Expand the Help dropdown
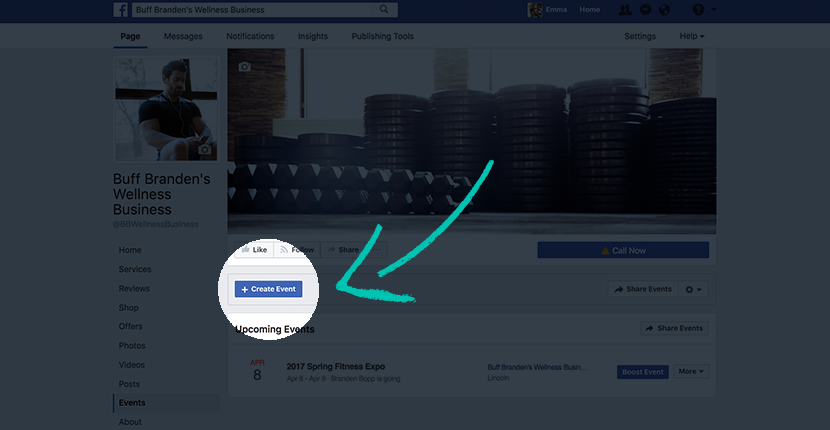 tap(692, 36)
